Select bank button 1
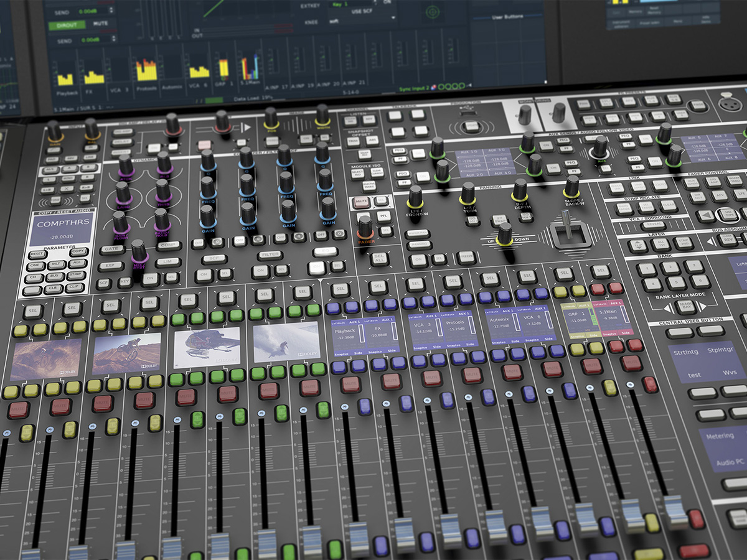Screen dimensions: 747x560 646,269
